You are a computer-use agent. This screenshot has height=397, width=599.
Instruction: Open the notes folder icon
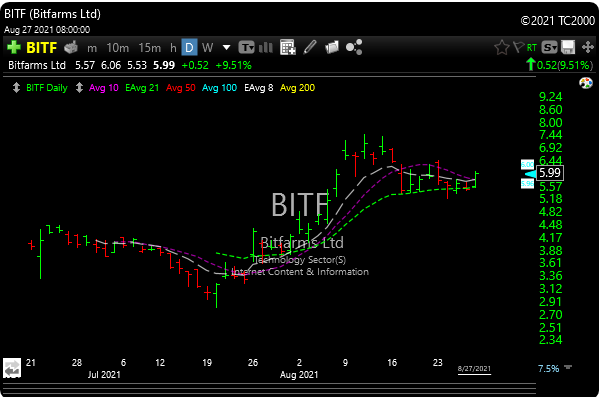click(332, 47)
